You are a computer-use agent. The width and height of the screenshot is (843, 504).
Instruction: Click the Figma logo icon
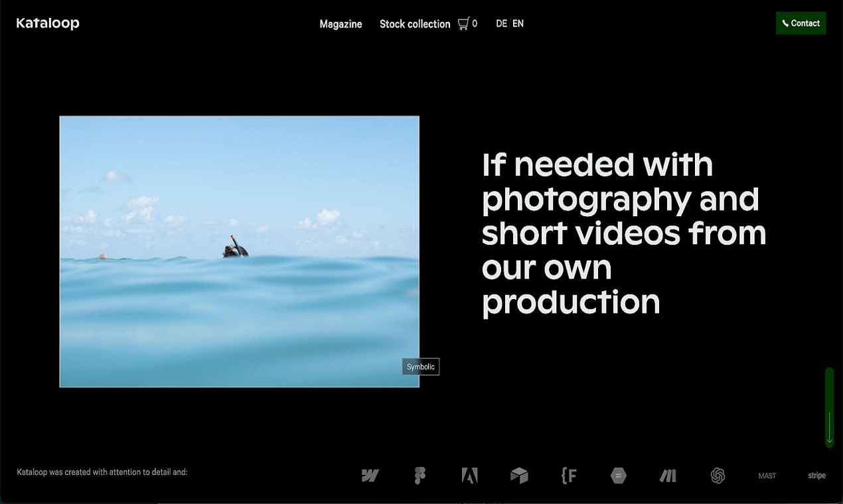coord(419,475)
